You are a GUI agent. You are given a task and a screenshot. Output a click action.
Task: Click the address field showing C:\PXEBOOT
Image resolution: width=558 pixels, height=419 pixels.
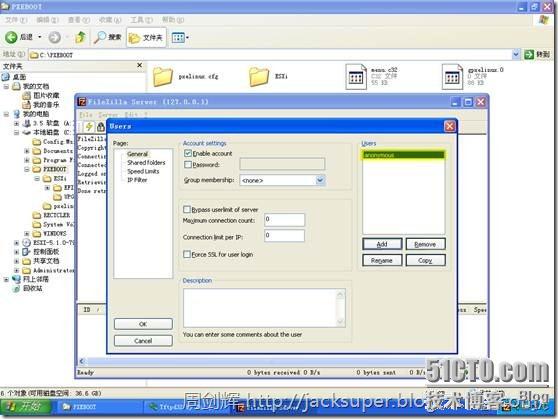pos(270,54)
